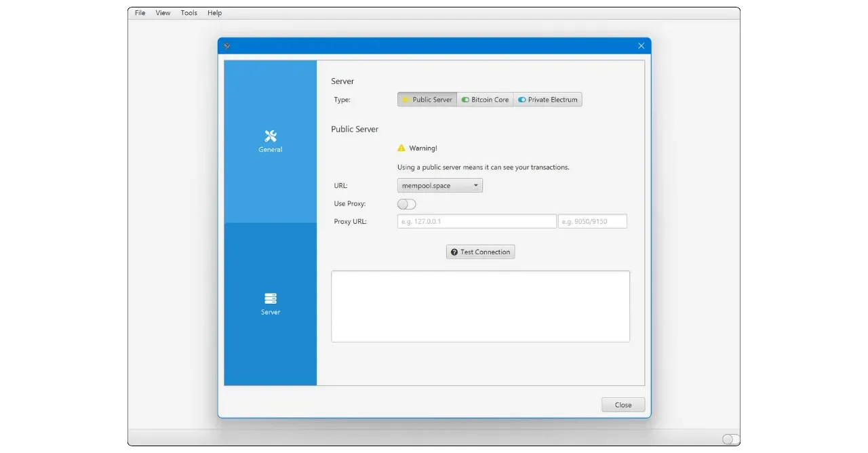Screen dimensions: 868x453
Task: Toggle the connection switch in status bar
Action: tap(730, 439)
